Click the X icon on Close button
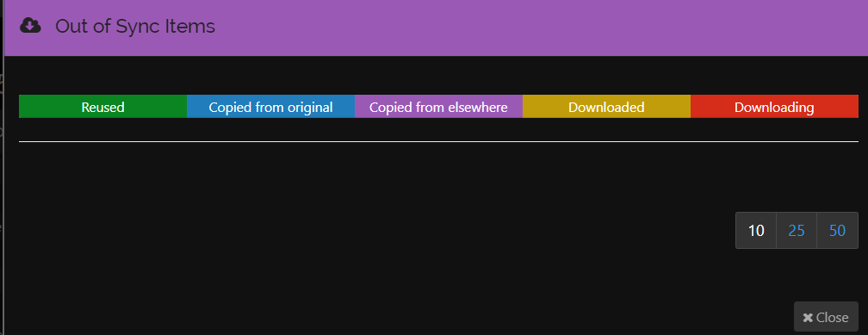 coord(808,317)
